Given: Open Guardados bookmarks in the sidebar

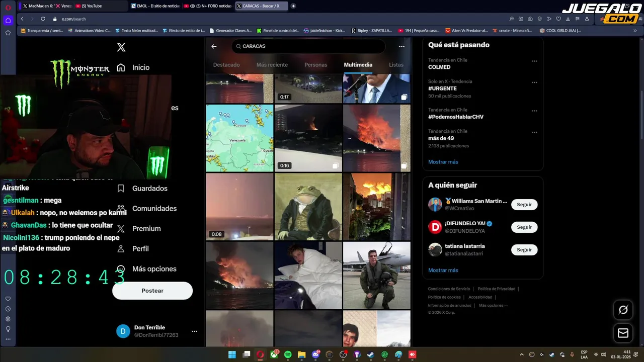Looking at the screenshot, I should click(142, 188).
